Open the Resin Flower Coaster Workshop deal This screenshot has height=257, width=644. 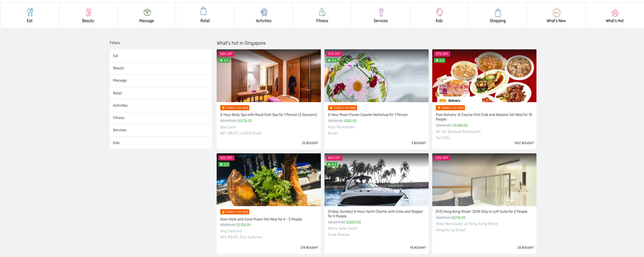tap(367, 115)
